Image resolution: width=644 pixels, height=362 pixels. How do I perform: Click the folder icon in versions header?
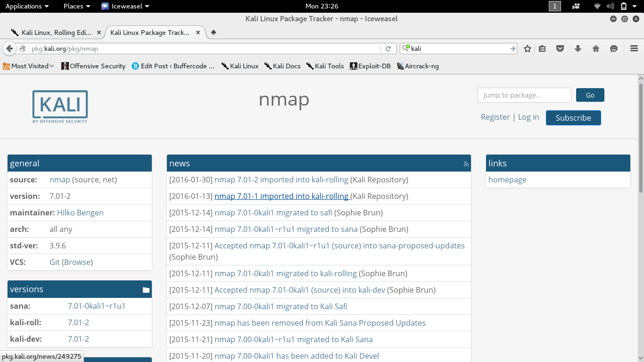click(x=146, y=290)
